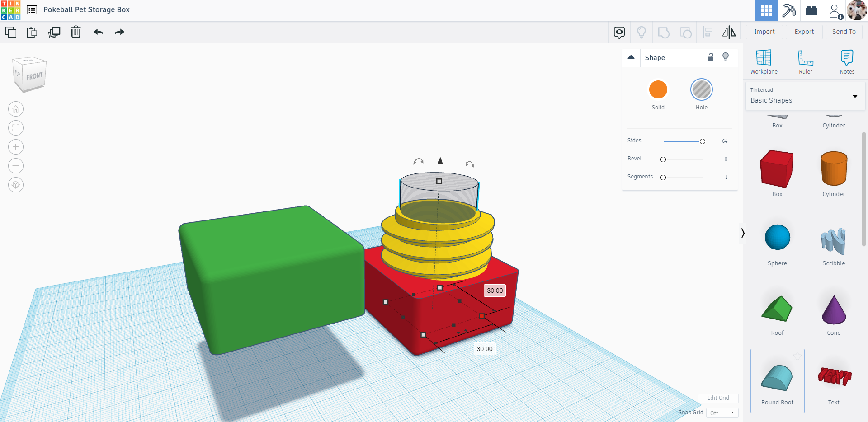This screenshot has height=422, width=868.
Task: Open the user profile avatar
Action: 857,10
